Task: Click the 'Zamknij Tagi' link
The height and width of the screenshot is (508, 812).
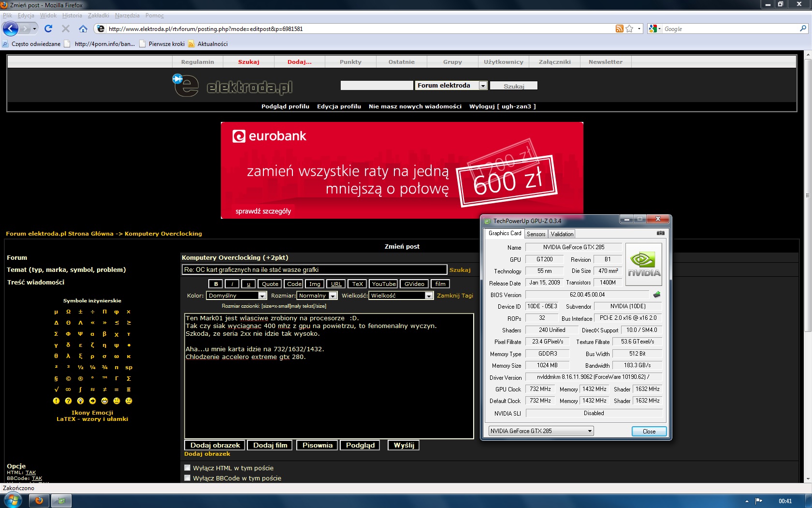Action: coord(455,296)
